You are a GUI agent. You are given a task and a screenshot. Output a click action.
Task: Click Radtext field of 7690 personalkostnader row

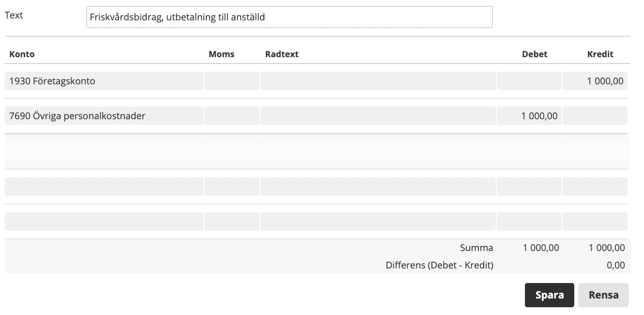[x=378, y=116]
